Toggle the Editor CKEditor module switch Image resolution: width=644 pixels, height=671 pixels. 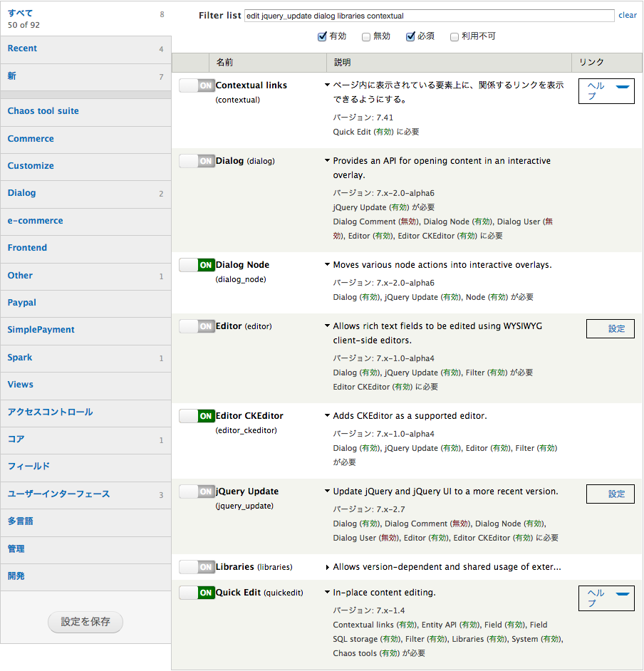pos(197,416)
